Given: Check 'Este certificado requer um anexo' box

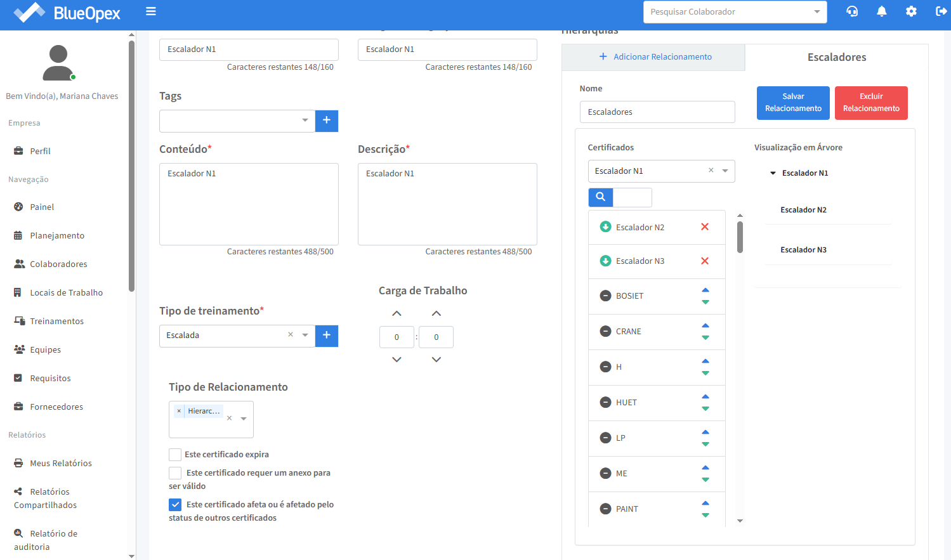Looking at the screenshot, I should click(175, 473).
